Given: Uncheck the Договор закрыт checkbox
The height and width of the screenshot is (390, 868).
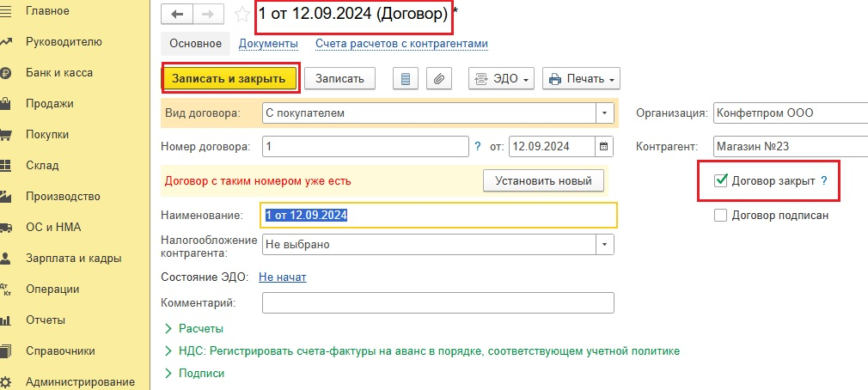Looking at the screenshot, I should 721,180.
